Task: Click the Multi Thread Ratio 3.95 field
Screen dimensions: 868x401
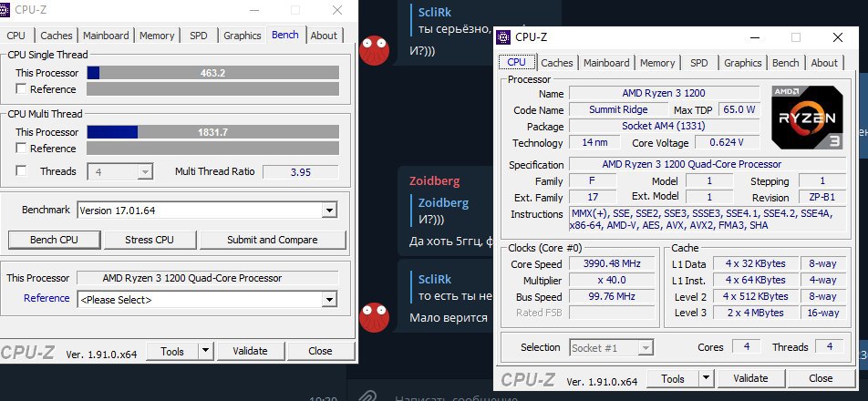Action: point(301,172)
